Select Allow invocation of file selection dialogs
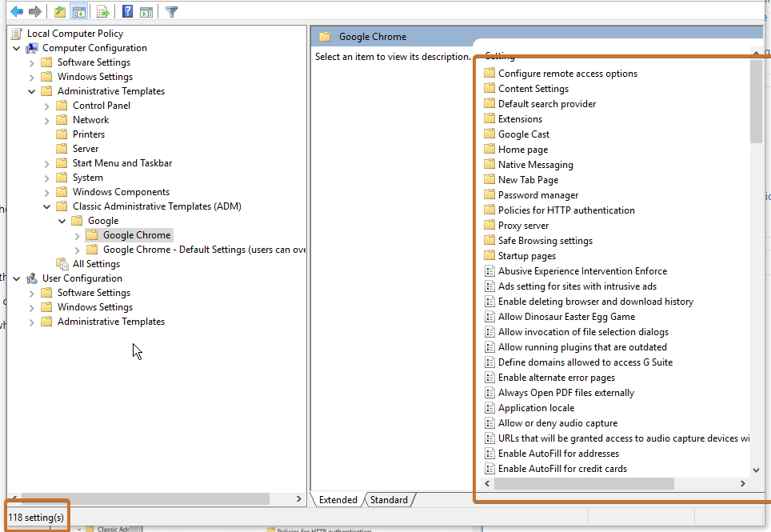The width and height of the screenshot is (771, 532). [583, 332]
